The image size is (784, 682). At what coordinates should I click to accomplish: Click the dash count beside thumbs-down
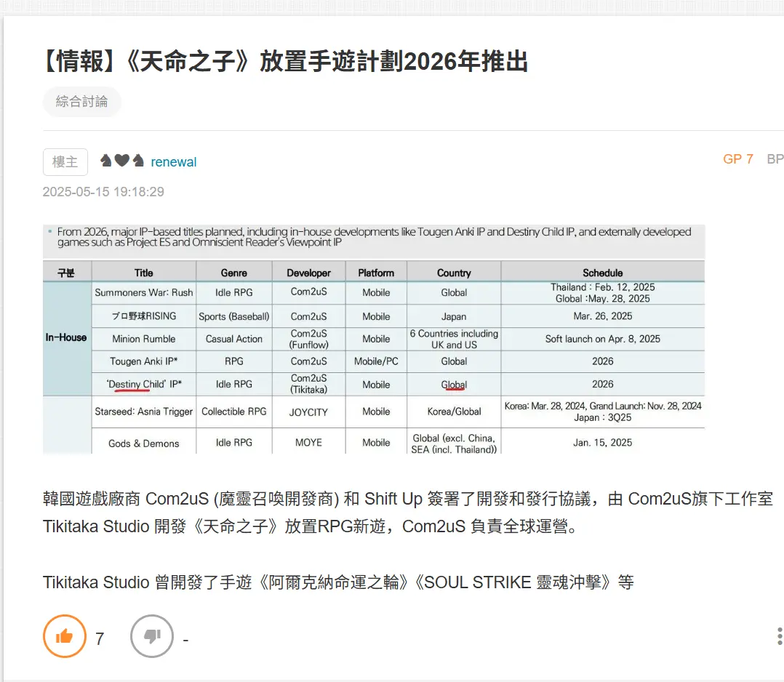pyautogui.click(x=186, y=640)
